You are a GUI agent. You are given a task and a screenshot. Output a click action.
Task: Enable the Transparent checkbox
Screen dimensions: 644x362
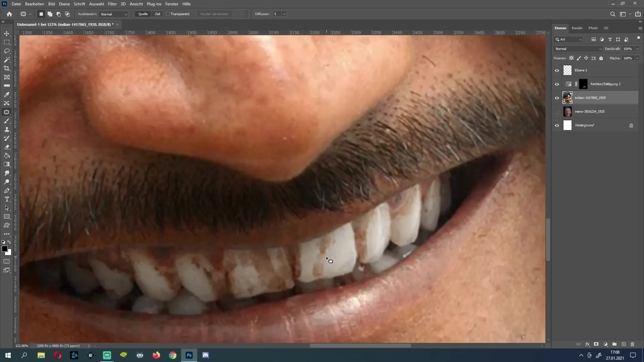[168, 14]
